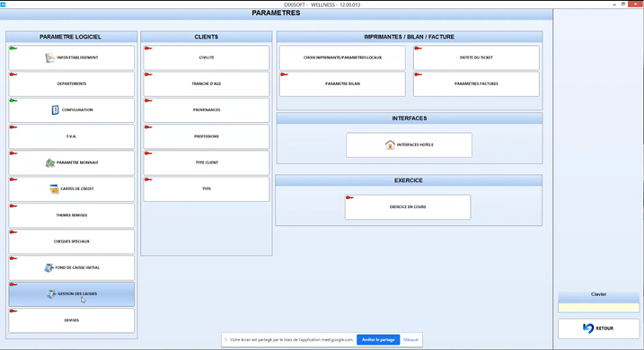Open Gestion des Caisses register icon
Screen dimensions: 644x350
click(51, 293)
